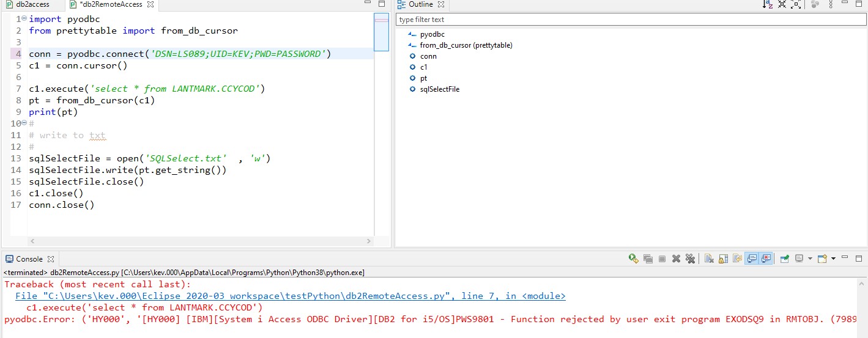The image size is (868, 338).
Task: Open the Display Selected Console dropdown
Action: point(810,259)
